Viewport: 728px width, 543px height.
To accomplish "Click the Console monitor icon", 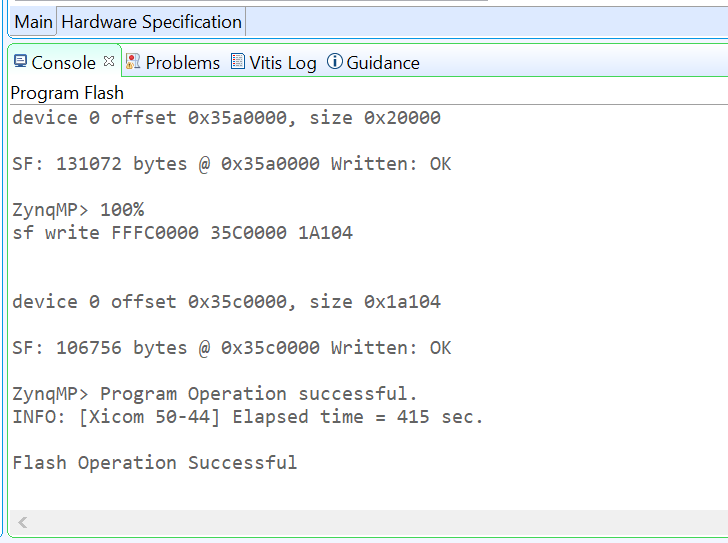I will point(20,61).
